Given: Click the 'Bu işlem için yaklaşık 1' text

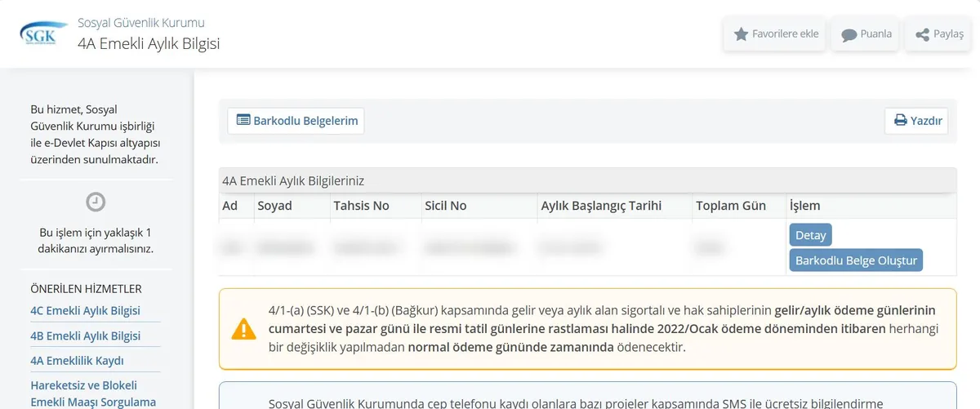Looking at the screenshot, I should [x=96, y=232].
